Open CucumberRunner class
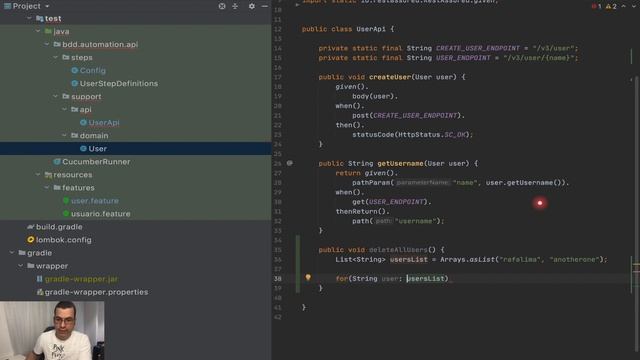The image size is (640, 360). point(96,162)
